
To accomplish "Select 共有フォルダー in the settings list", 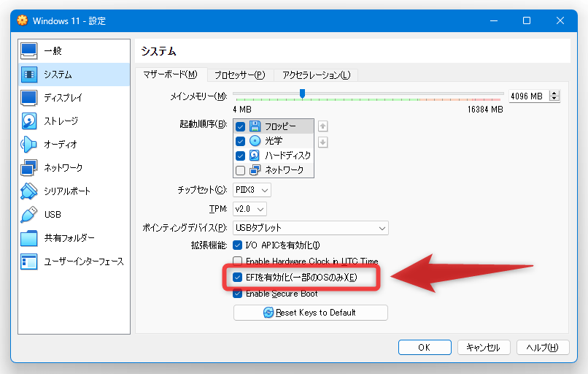I will [x=74, y=238].
